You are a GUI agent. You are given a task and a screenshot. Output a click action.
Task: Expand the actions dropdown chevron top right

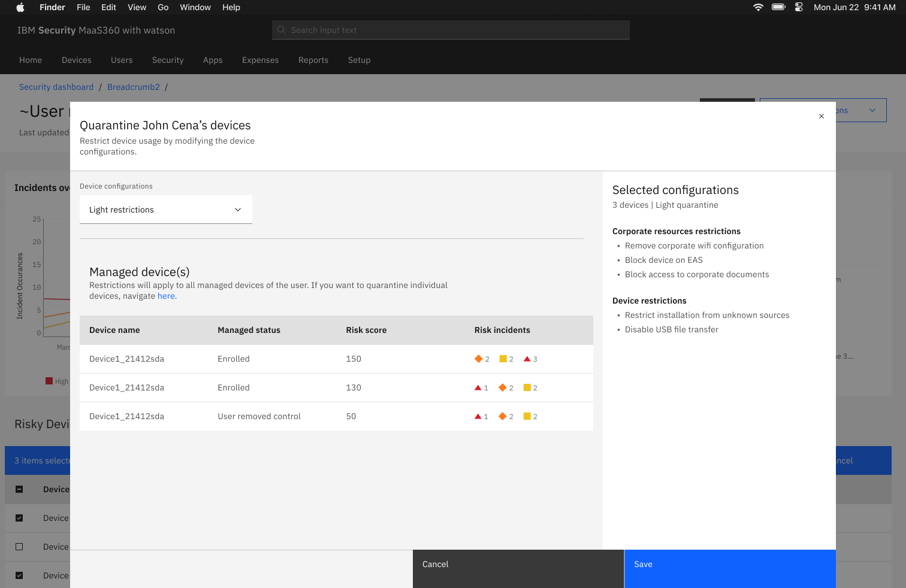(872, 110)
